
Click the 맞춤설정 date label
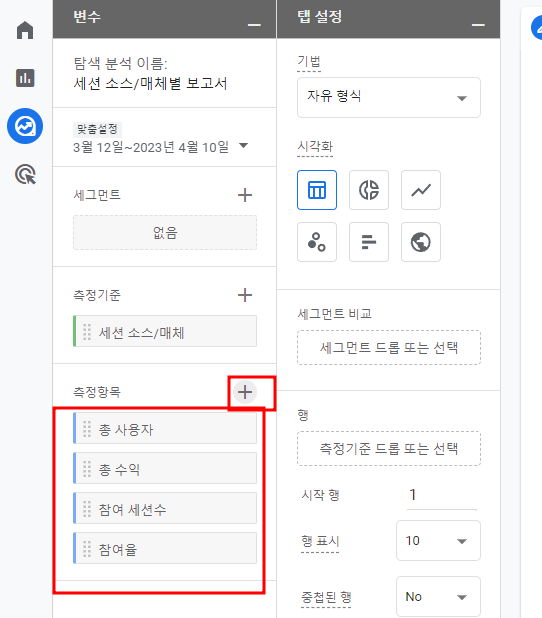point(97,129)
